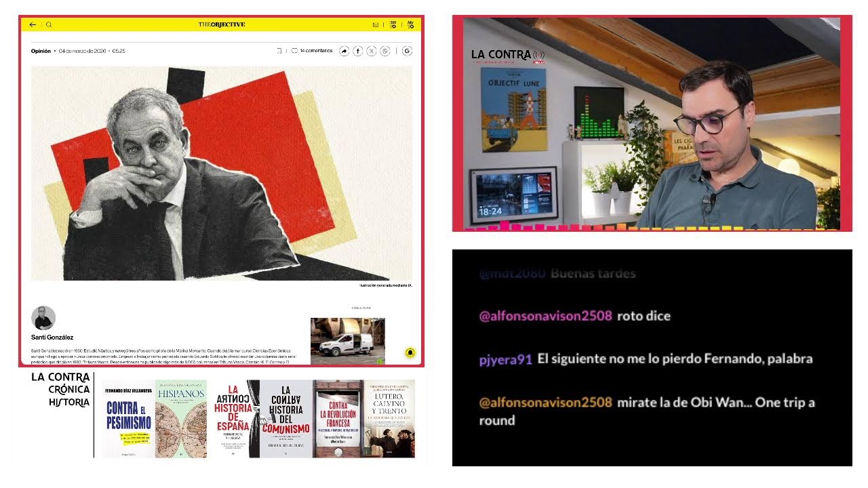View the 14 comentarios link
Screen dimensions: 868x488
pos(316,51)
